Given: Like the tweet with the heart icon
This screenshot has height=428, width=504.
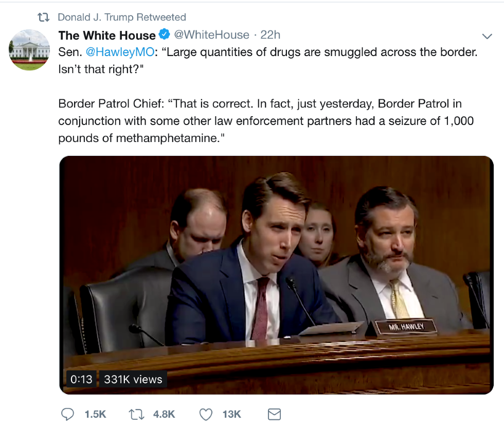Looking at the screenshot, I should 206,414.
